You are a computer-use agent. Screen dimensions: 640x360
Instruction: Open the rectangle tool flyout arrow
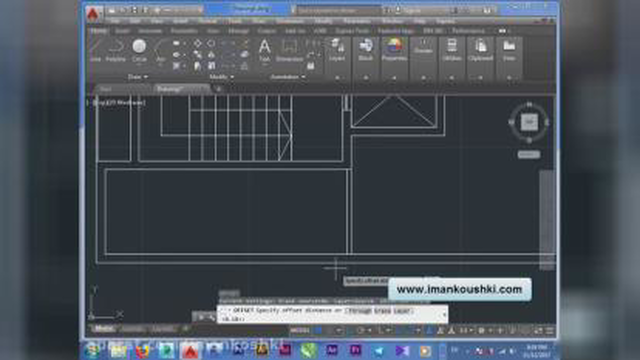(184, 43)
